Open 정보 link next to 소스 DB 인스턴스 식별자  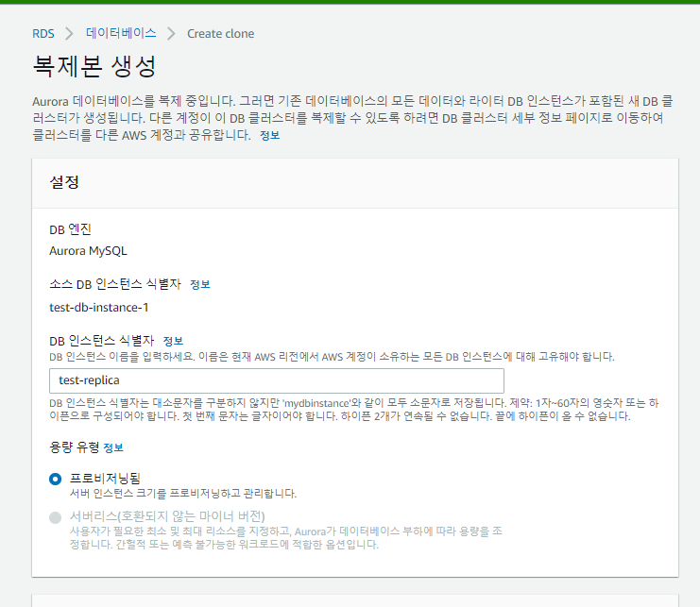[x=200, y=284]
